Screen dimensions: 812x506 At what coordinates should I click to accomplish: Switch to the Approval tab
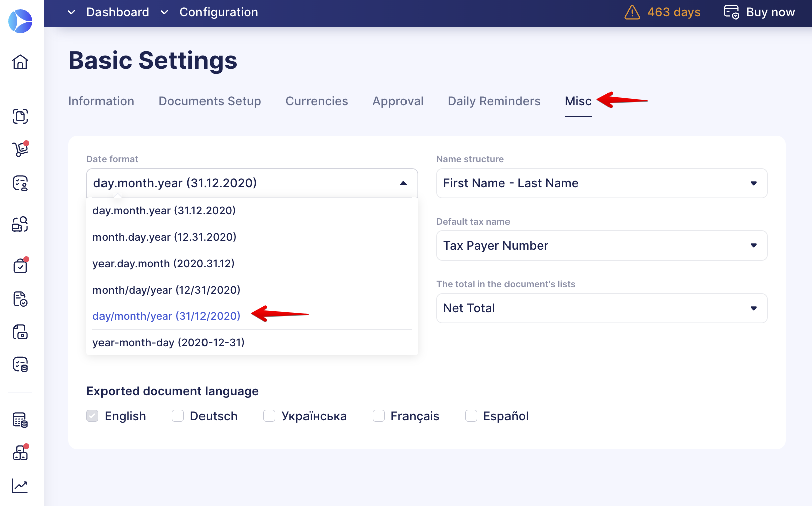[x=398, y=101]
